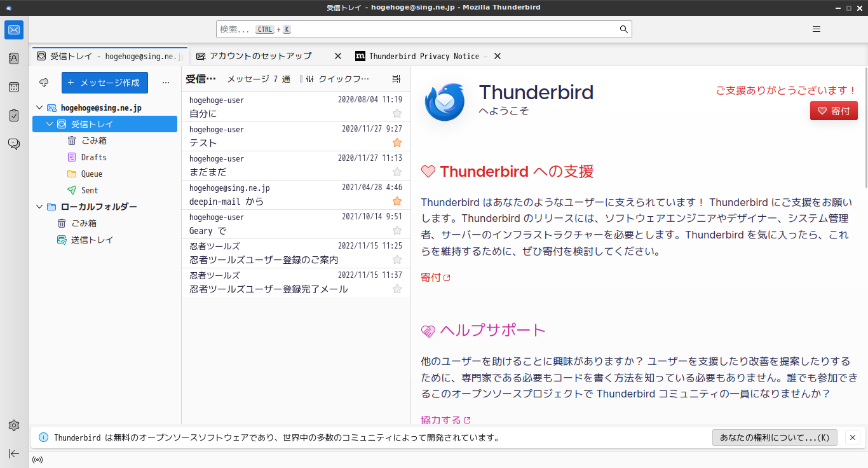This screenshot has width=868, height=468.
Task: Unstar the message テスト
Action: click(x=397, y=142)
